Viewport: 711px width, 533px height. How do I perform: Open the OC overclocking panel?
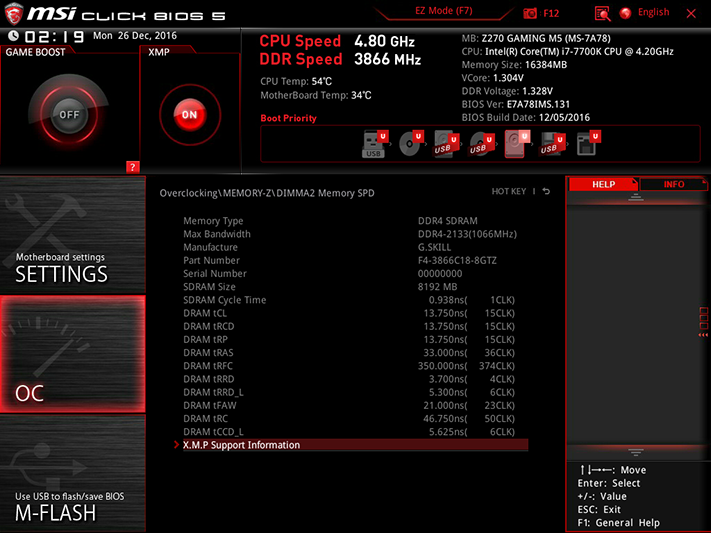(x=73, y=354)
